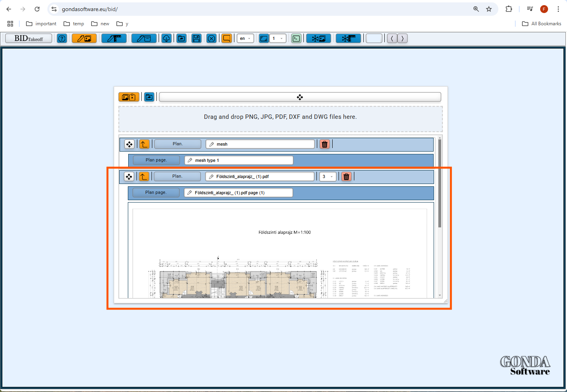Click the circled X cancel icon
The image size is (567, 392).
[211, 38]
